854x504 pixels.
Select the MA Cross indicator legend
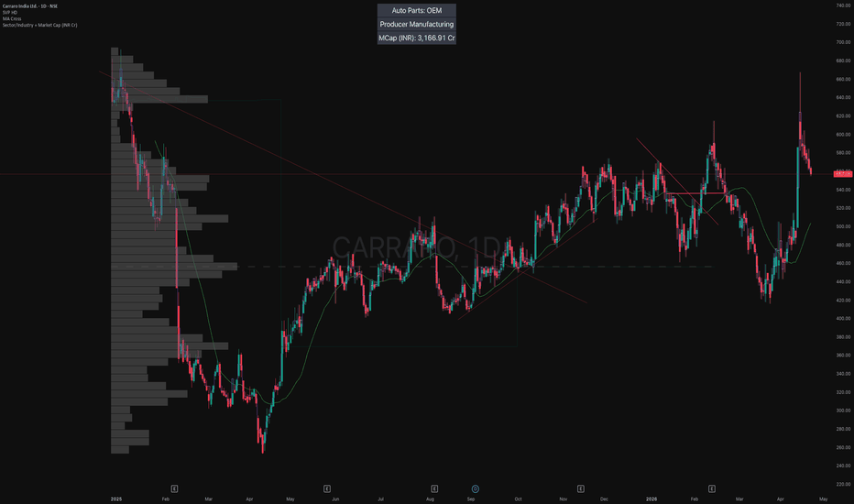pos(12,18)
